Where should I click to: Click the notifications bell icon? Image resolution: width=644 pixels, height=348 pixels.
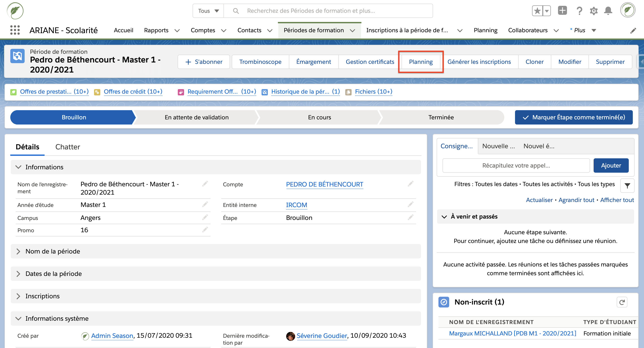coord(608,11)
